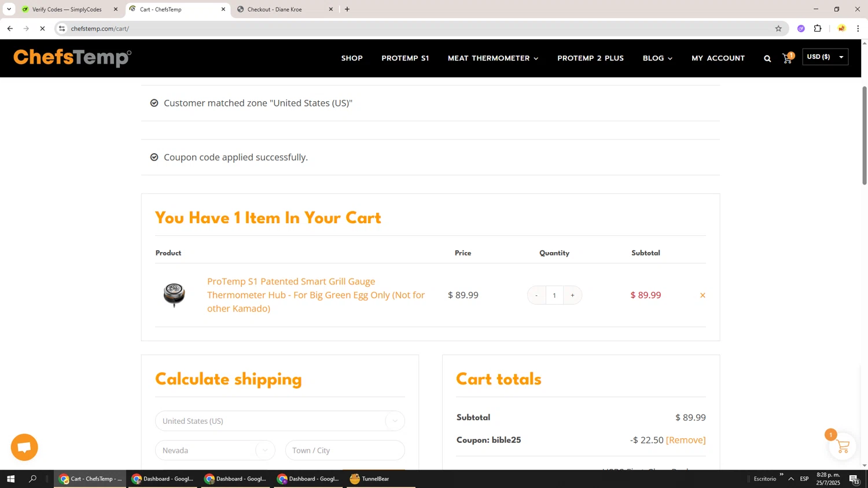868x488 pixels.
Task: Open the TunnelBear taskbar app
Action: [381, 479]
